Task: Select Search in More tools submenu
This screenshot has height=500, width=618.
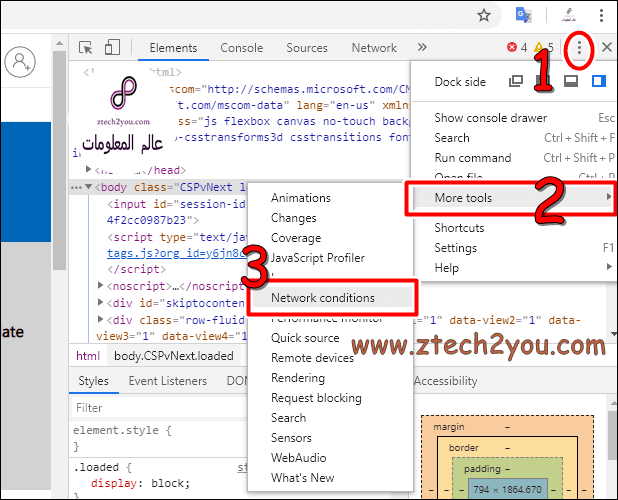Action: pyautogui.click(x=330, y=418)
